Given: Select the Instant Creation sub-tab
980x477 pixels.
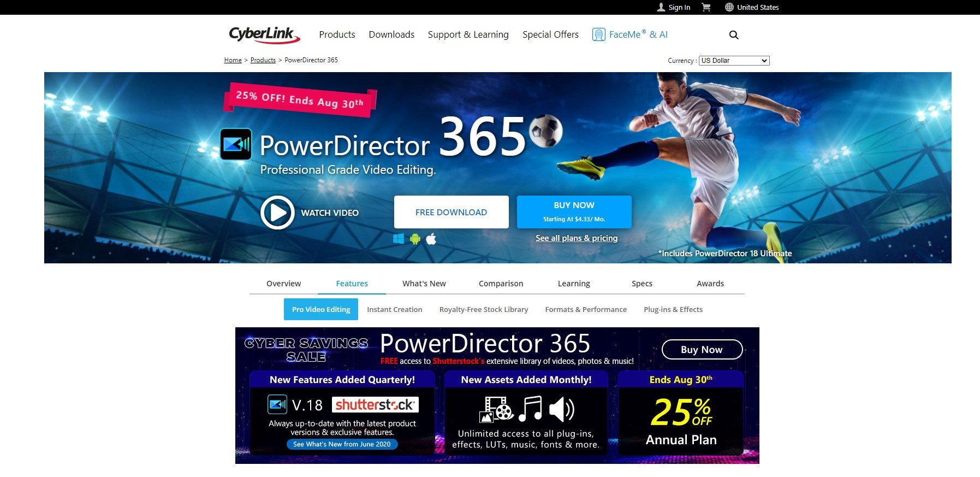Looking at the screenshot, I should [395, 309].
